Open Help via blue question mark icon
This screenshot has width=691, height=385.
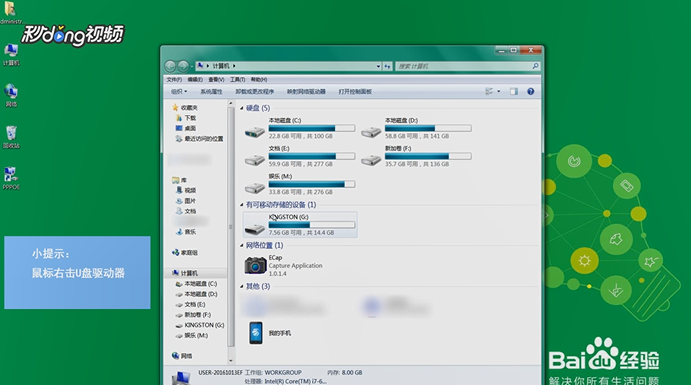[x=531, y=91]
